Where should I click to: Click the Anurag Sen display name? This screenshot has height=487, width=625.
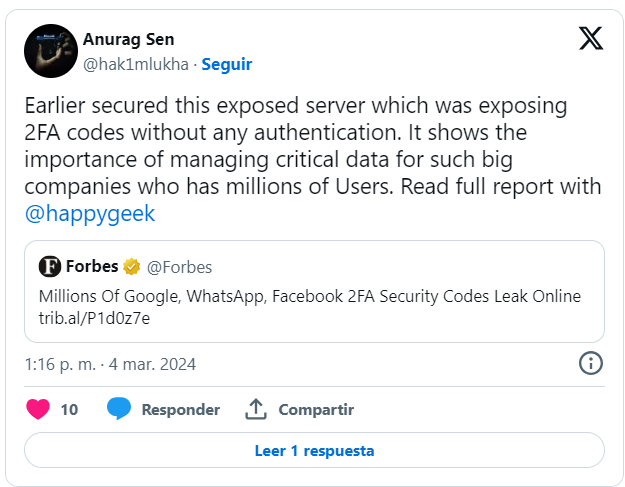(x=127, y=40)
